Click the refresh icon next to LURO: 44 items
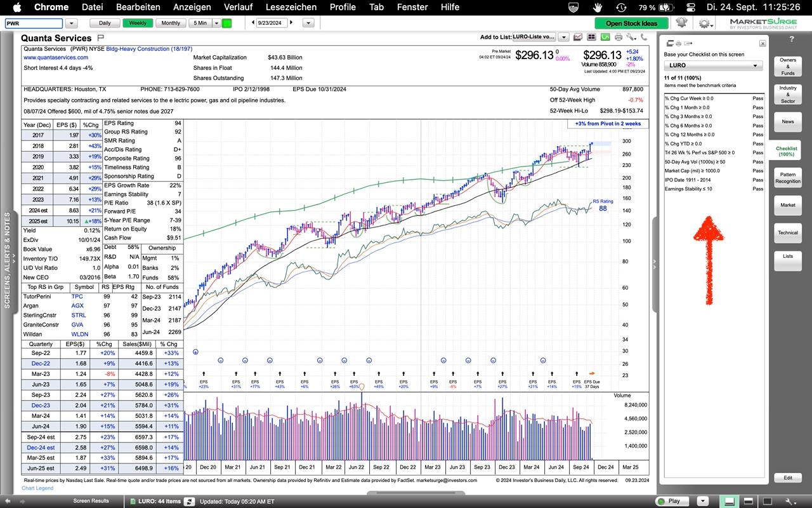Screen dimensions: 812x508 190,501
